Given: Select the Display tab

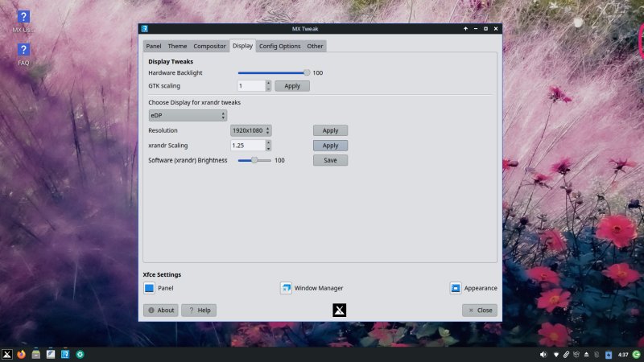Looking at the screenshot, I should pos(243,46).
